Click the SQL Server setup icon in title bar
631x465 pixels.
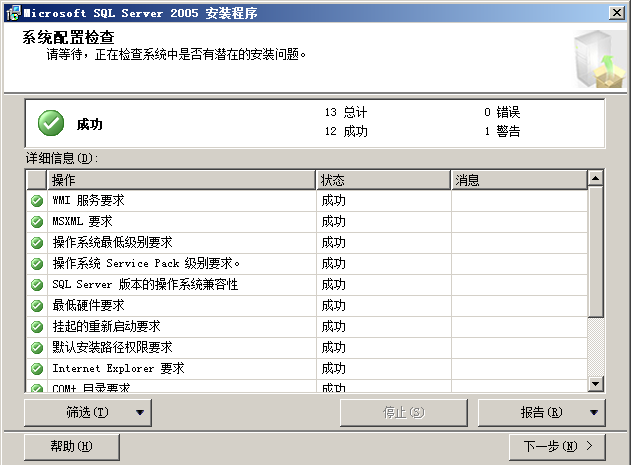(13, 13)
